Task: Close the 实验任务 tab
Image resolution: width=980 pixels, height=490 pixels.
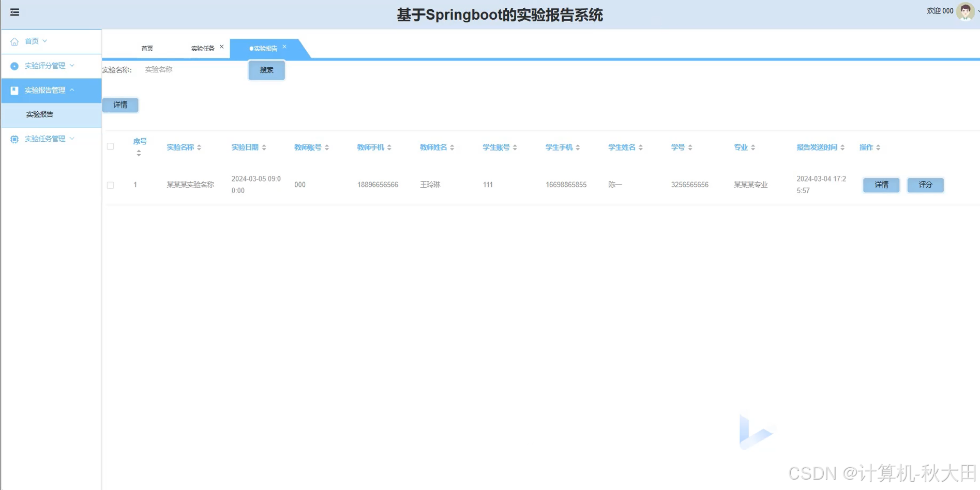Action: [221, 47]
